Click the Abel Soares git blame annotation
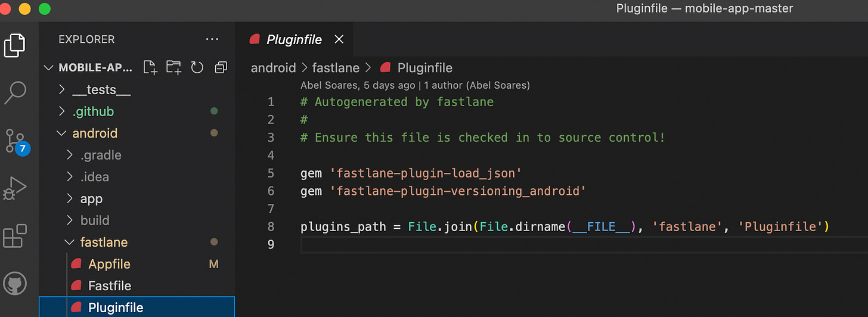 pos(415,85)
